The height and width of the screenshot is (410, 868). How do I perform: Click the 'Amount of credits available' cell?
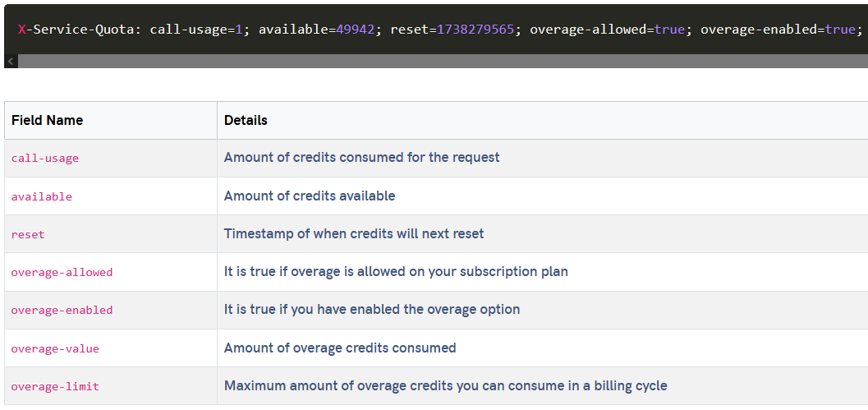543,196
